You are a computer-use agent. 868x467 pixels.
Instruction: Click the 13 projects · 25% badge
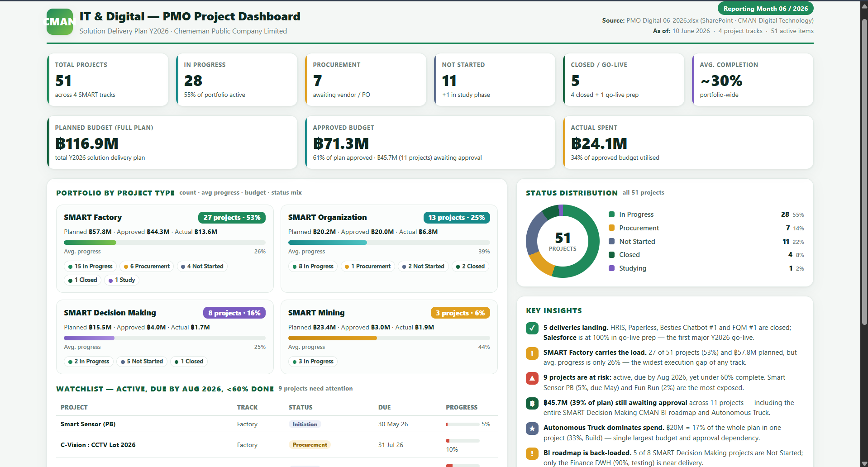(x=457, y=218)
